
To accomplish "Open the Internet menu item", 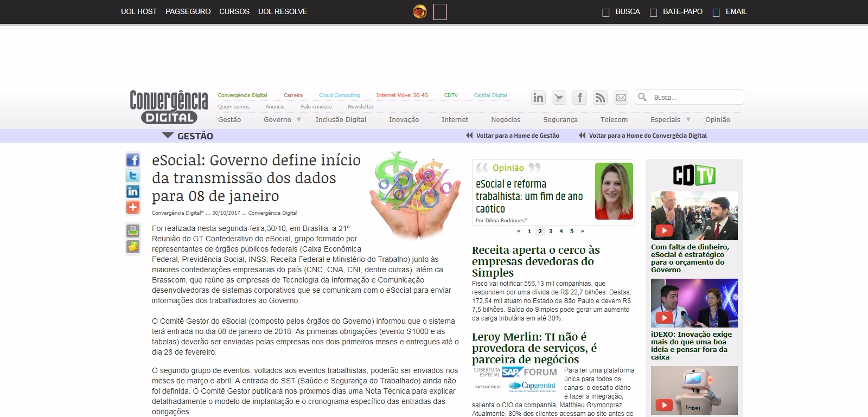I will pyautogui.click(x=455, y=119).
